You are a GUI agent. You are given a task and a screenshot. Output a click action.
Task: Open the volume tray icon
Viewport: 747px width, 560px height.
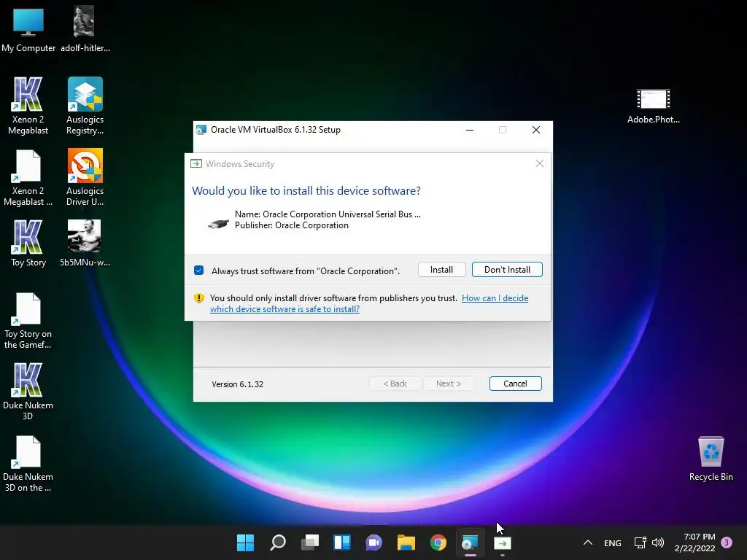[x=658, y=542]
